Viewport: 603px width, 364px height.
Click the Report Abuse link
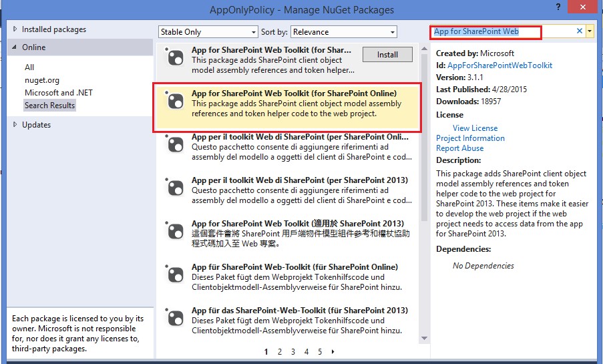(x=459, y=148)
